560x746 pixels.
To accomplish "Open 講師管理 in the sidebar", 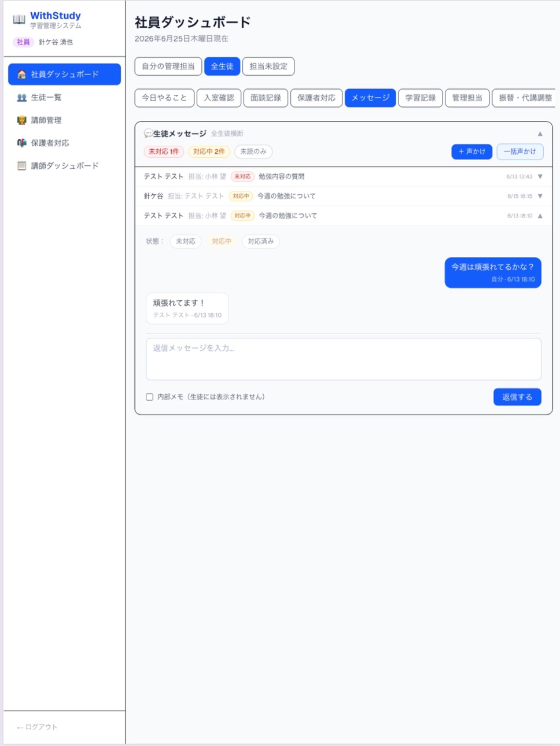I will point(64,120).
